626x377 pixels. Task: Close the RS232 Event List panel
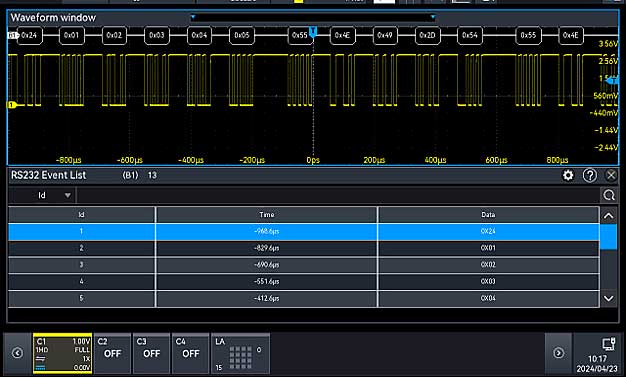coord(611,175)
